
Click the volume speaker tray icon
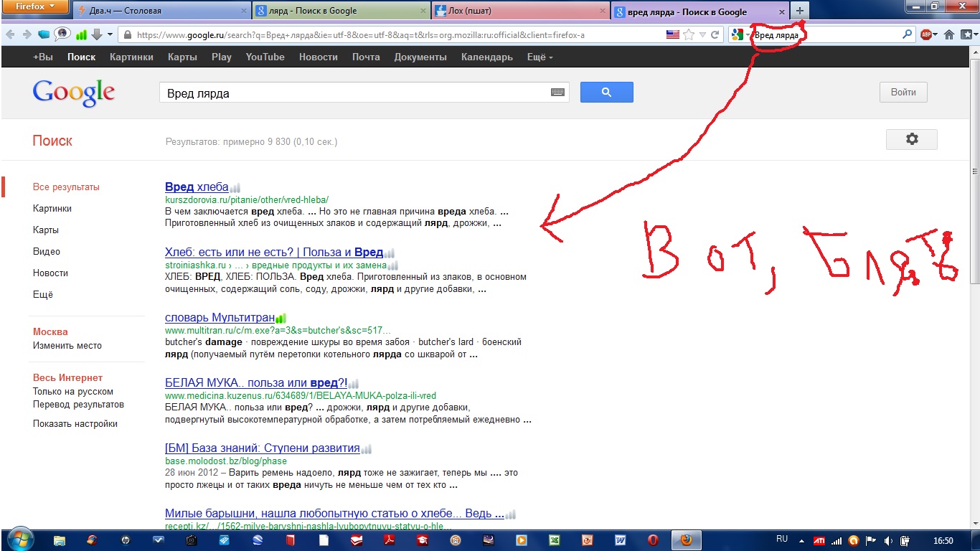[889, 540]
